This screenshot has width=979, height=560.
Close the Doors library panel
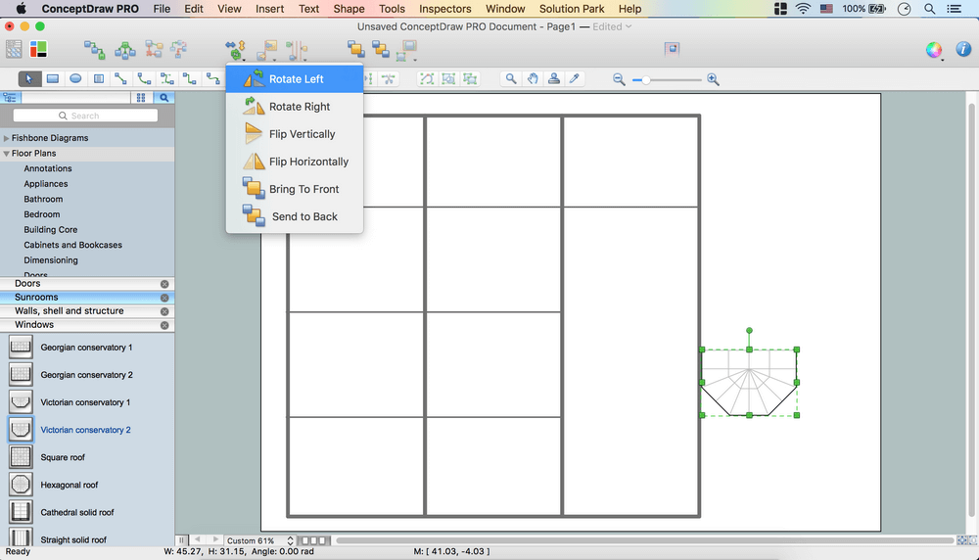[164, 284]
